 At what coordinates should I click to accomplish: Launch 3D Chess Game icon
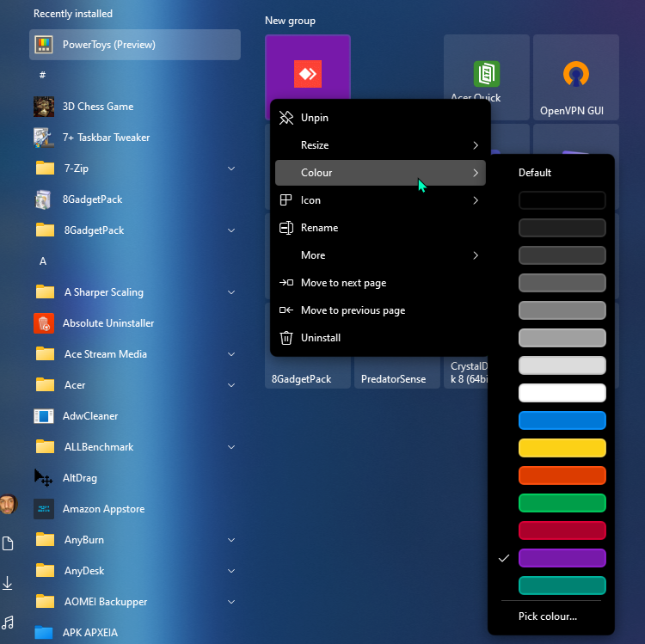pyautogui.click(x=44, y=107)
